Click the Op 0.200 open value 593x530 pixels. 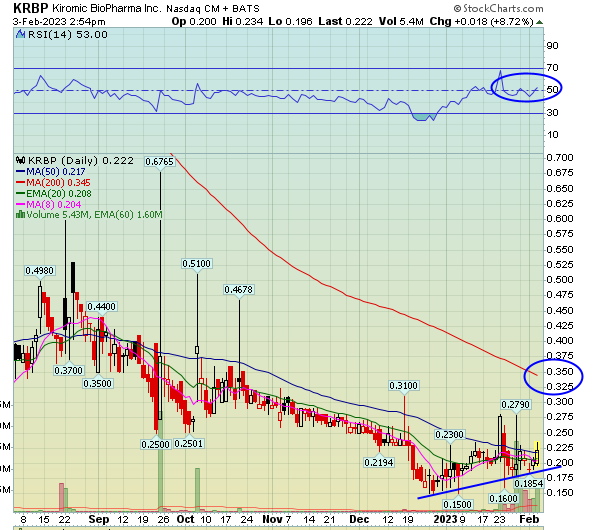point(194,22)
